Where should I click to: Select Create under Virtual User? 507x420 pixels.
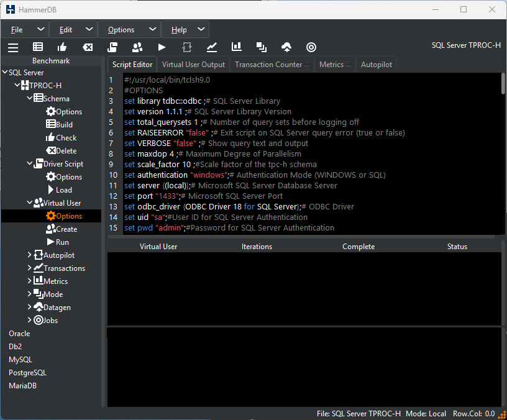point(62,229)
